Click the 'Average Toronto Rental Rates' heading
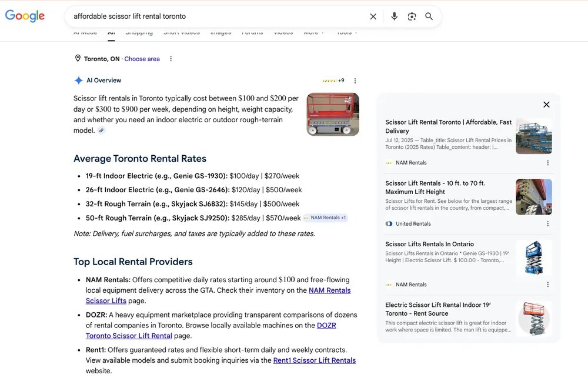This screenshot has width=588, height=378. (140, 159)
